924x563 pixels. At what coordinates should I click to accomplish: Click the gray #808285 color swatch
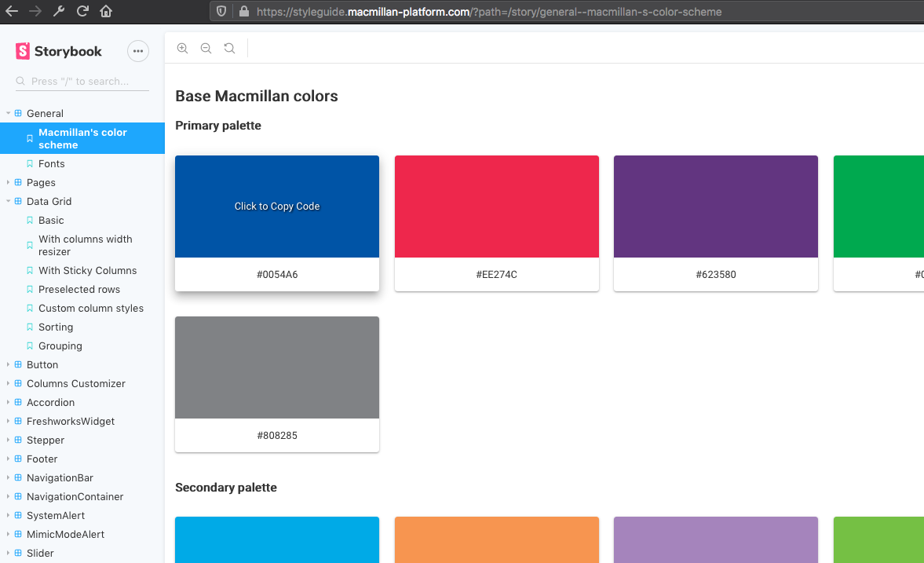point(277,367)
